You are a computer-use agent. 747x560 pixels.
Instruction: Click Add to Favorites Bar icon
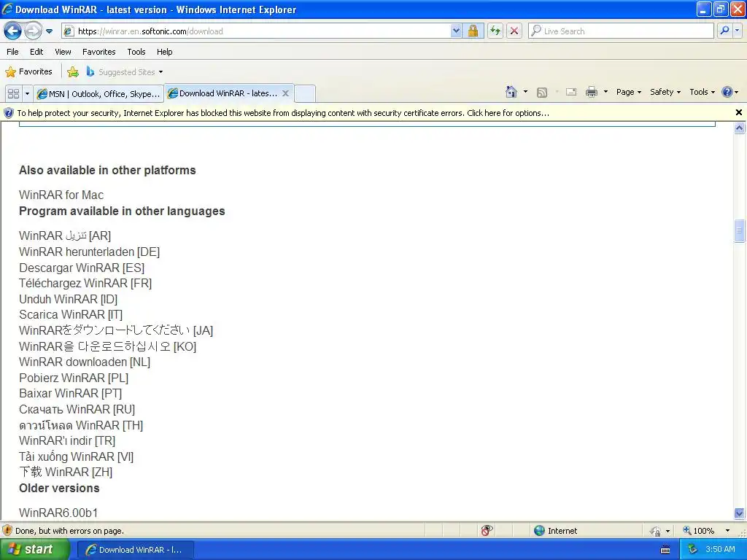click(73, 72)
